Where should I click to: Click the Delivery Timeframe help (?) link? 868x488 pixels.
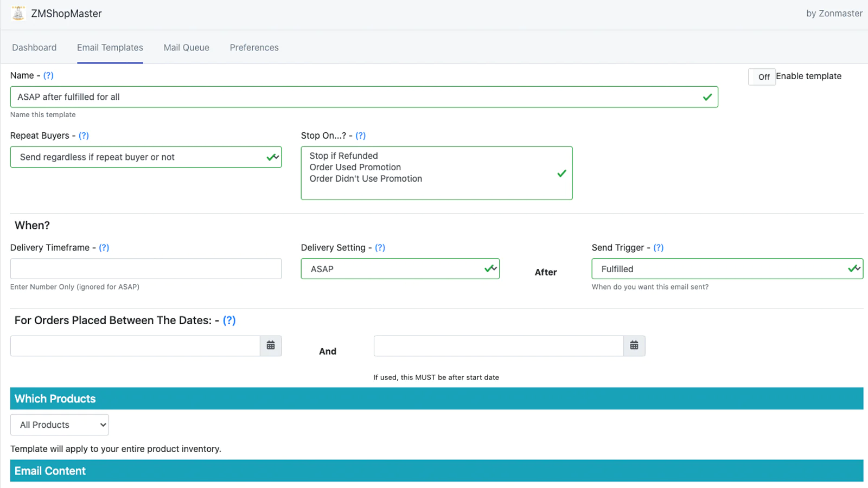click(x=104, y=247)
